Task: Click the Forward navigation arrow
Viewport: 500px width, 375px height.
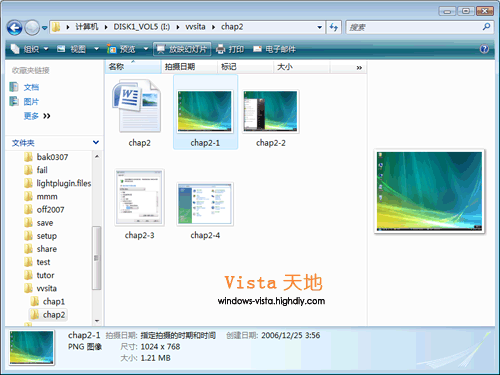Action: click(x=32, y=28)
